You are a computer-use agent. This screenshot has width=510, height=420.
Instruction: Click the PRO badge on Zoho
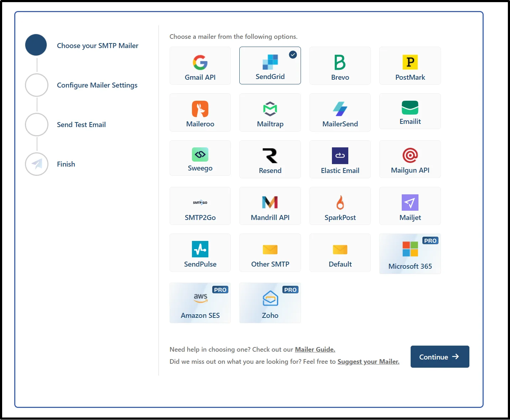tap(290, 290)
